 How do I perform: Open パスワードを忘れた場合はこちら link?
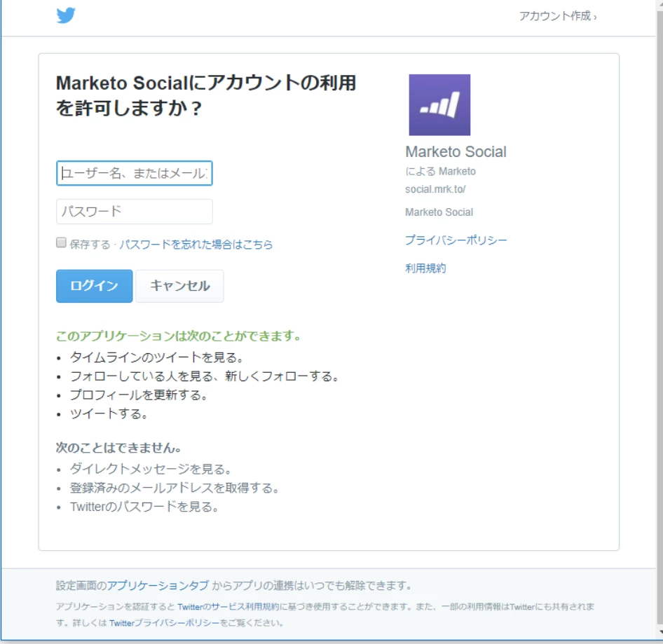pos(196,245)
